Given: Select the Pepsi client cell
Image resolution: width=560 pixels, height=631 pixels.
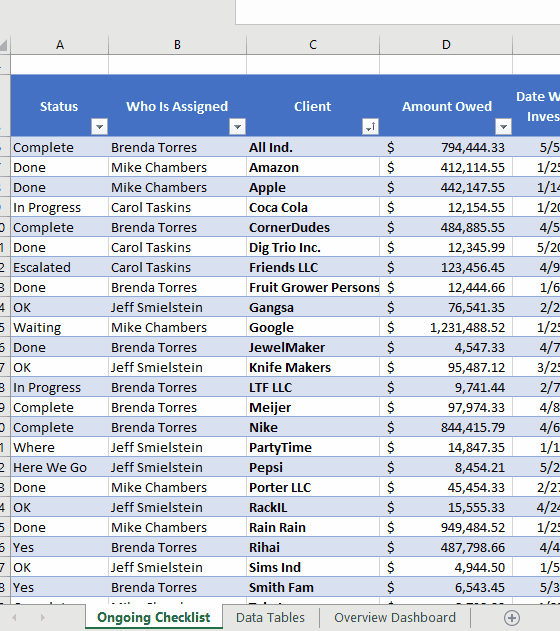Looking at the screenshot, I should (x=313, y=467).
